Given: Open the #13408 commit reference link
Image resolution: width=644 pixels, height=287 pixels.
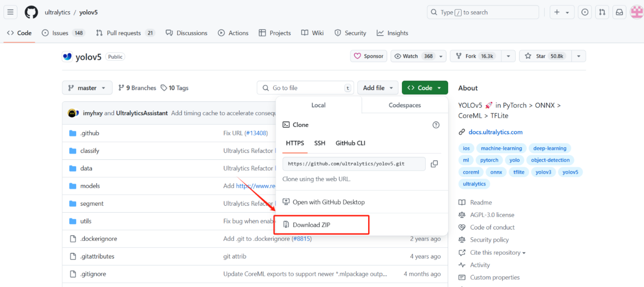Looking at the screenshot, I should coord(256,133).
